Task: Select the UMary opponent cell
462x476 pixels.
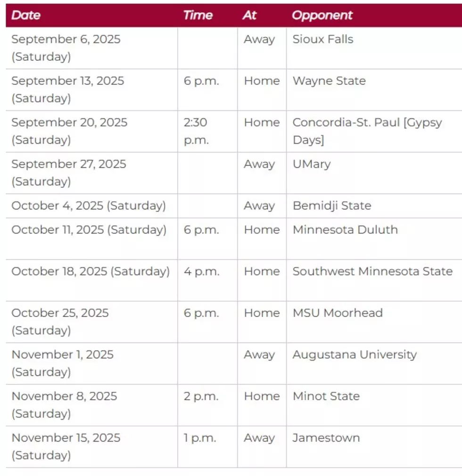Action: click(x=374, y=173)
